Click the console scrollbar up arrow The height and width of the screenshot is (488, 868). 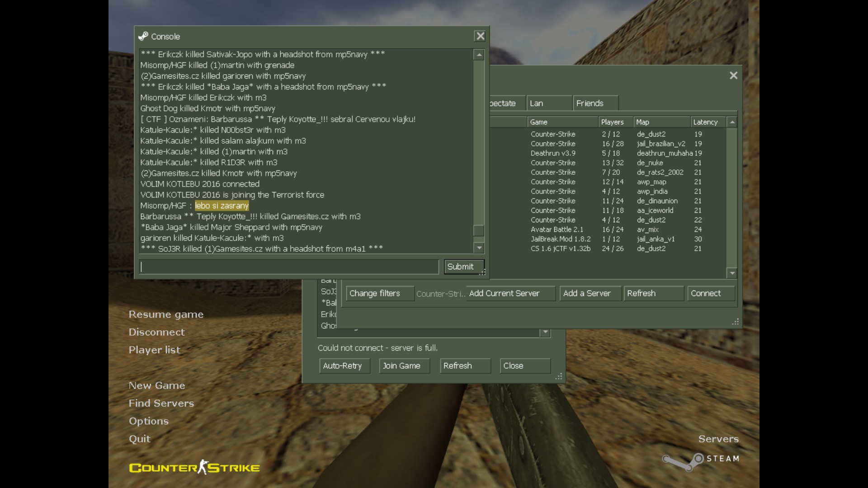[x=479, y=55]
